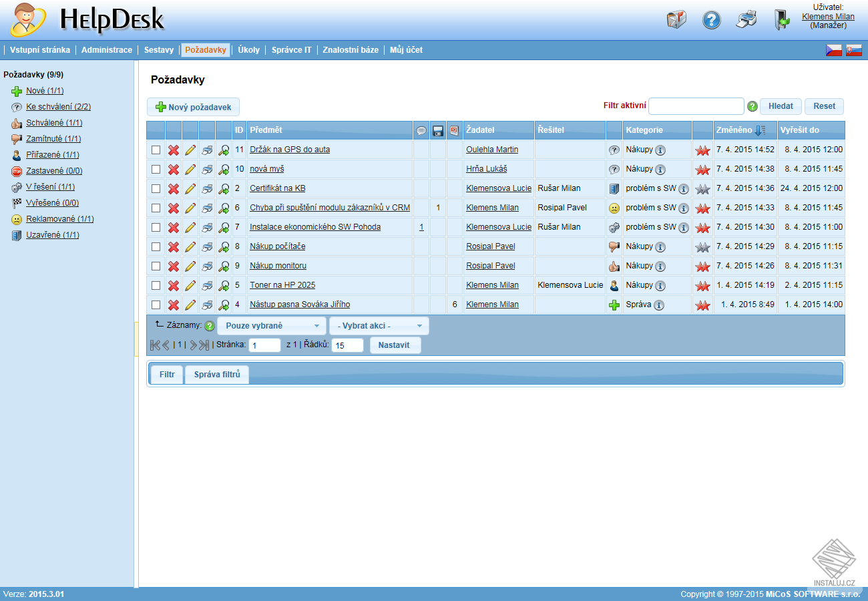Tick the 'Toner na HP 2025' checkbox

pos(156,286)
